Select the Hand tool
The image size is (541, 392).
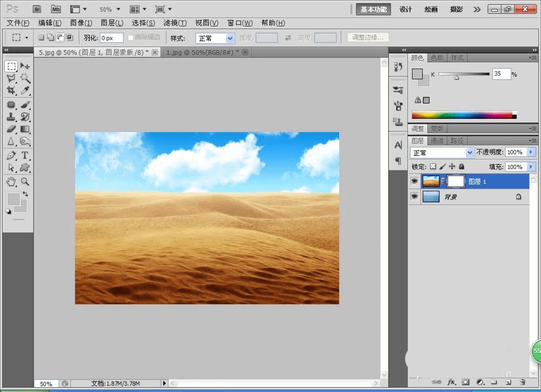click(11, 182)
